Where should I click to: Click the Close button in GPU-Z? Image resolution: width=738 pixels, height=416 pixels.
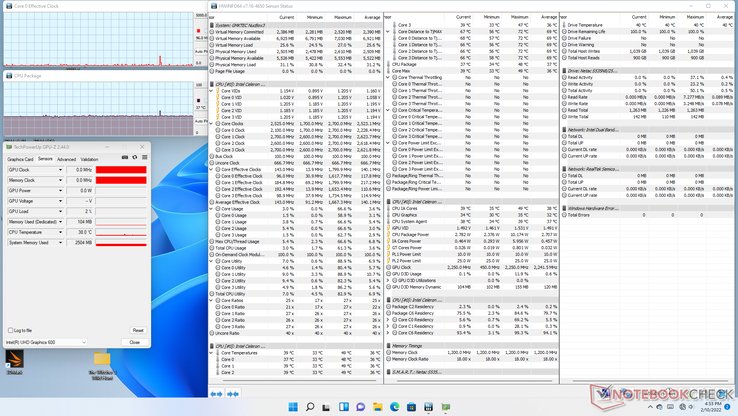coord(134,342)
